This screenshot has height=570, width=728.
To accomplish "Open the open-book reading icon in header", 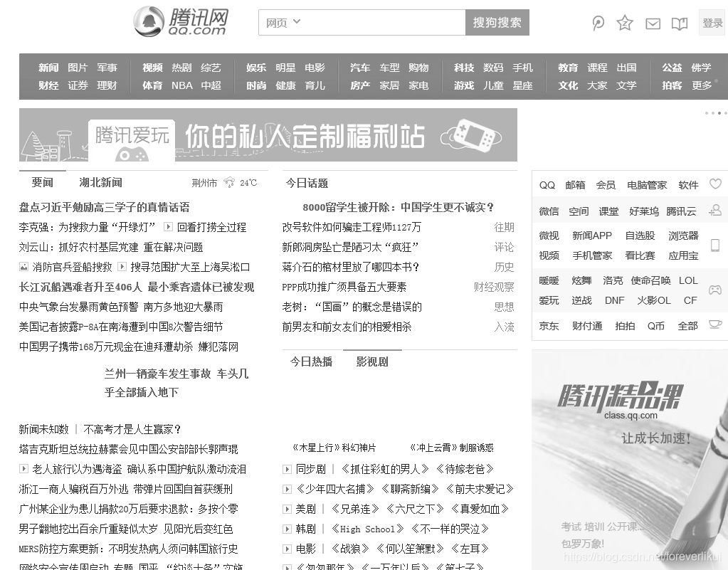I will pyautogui.click(x=680, y=23).
